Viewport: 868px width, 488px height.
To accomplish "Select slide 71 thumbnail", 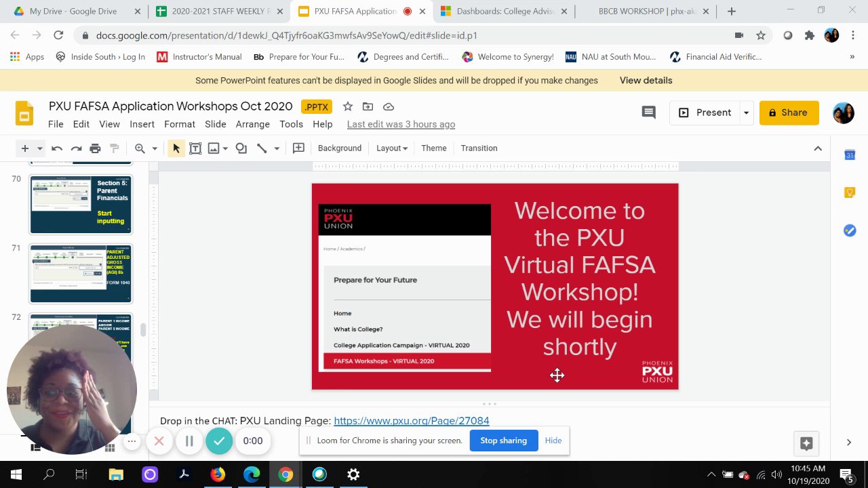I will [81, 273].
